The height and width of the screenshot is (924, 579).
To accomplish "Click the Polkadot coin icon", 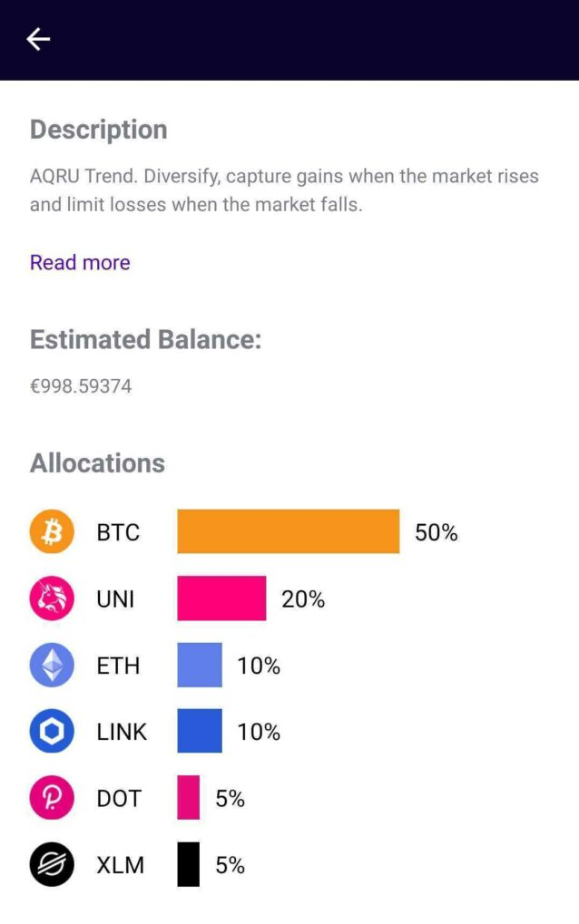I will (x=52, y=799).
